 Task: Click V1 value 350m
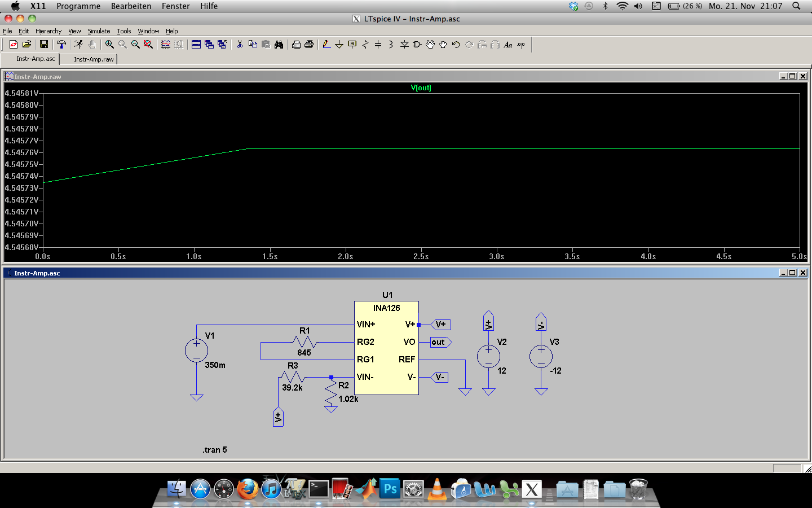tap(215, 365)
